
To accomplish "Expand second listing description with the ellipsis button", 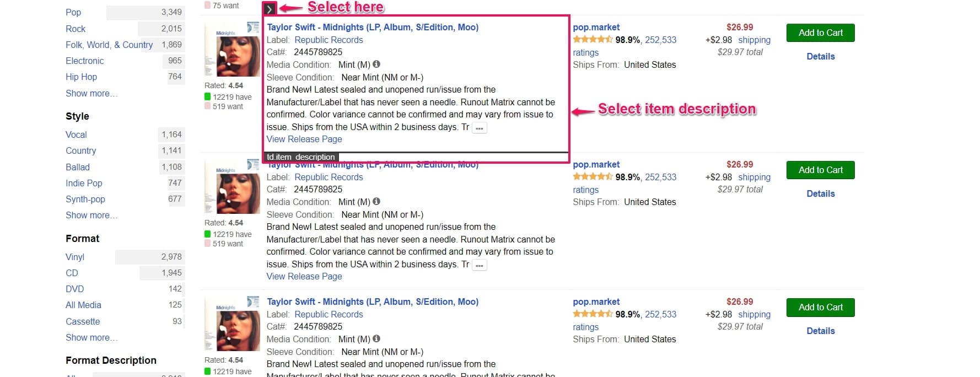I will [480, 265].
